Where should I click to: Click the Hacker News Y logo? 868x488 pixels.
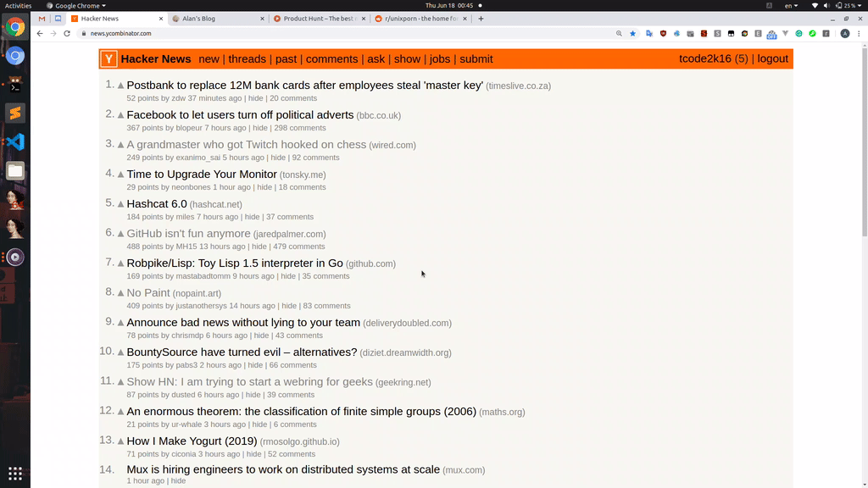click(x=109, y=58)
